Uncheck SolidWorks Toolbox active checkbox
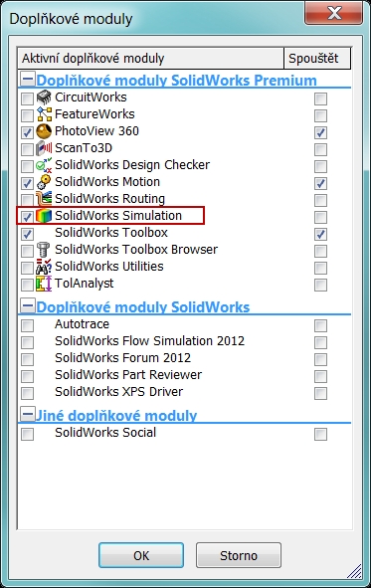This screenshot has height=588, width=371. tap(27, 234)
